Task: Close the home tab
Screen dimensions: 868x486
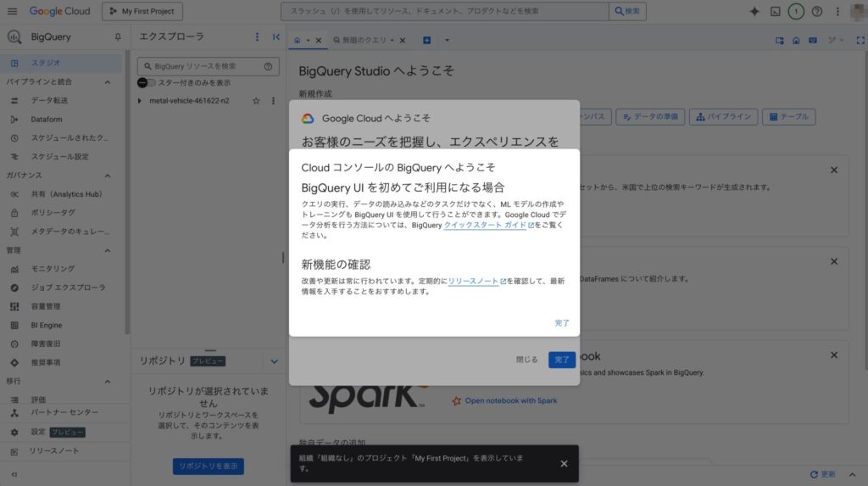Action: [x=319, y=40]
